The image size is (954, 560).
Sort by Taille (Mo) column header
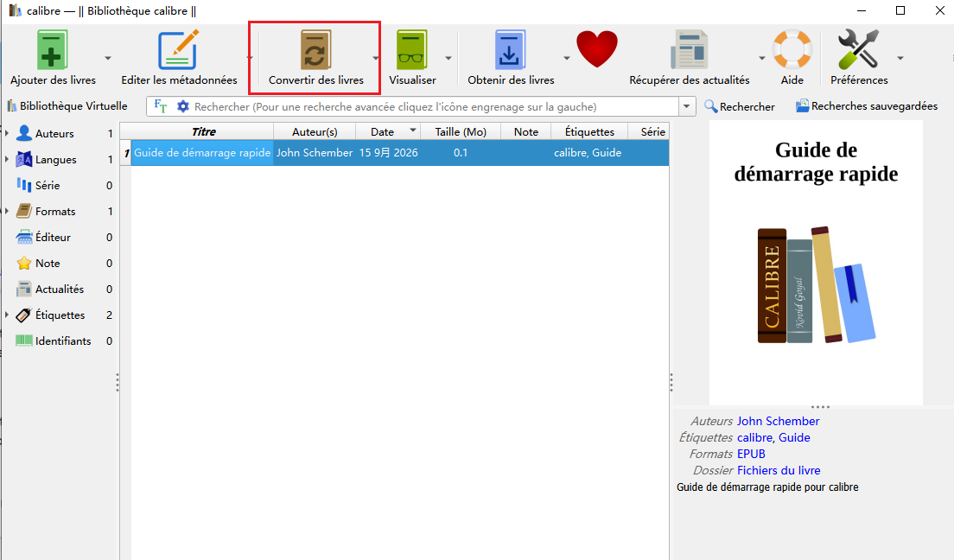click(461, 131)
